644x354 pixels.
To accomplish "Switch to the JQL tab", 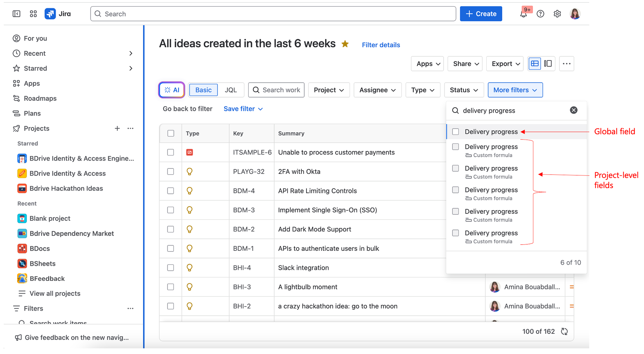I will point(231,90).
